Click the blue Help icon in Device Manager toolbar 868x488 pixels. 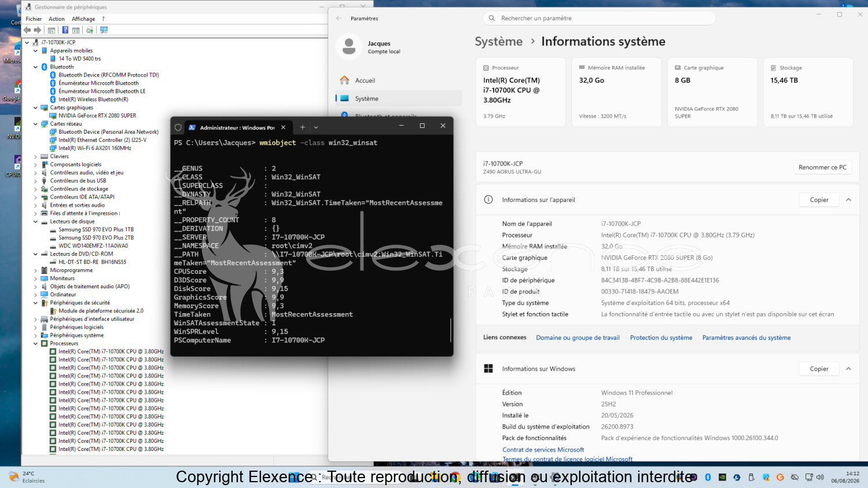tap(65, 30)
